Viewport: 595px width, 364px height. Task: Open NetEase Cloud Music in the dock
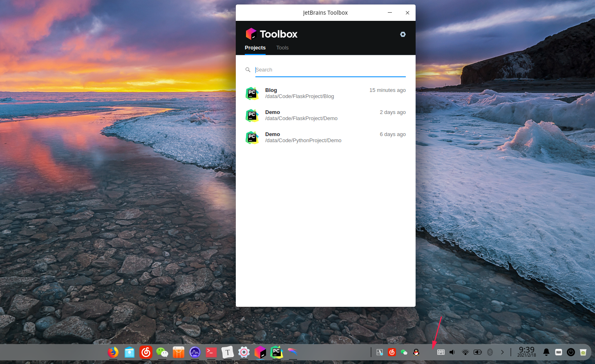(x=146, y=352)
